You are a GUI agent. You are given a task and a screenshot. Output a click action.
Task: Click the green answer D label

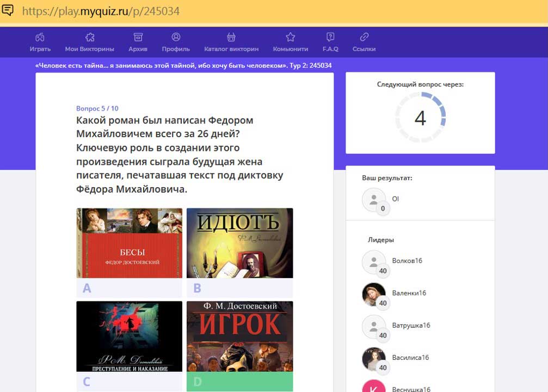point(239,382)
